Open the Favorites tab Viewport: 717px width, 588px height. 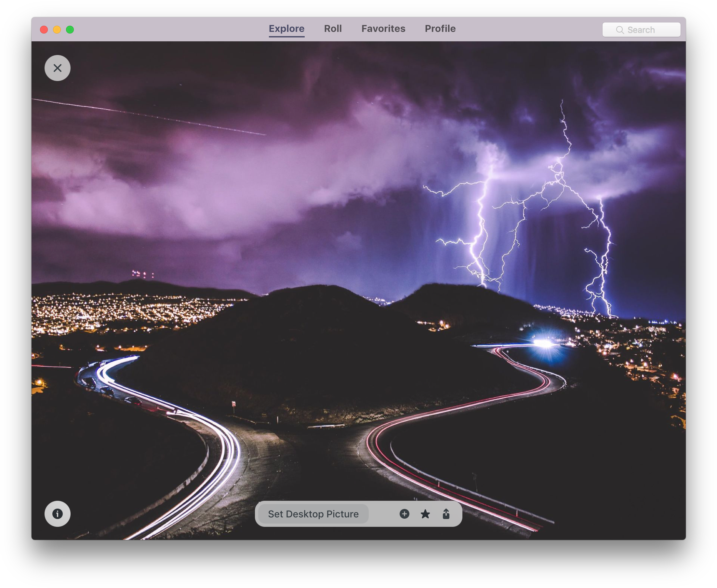click(384, 29)
